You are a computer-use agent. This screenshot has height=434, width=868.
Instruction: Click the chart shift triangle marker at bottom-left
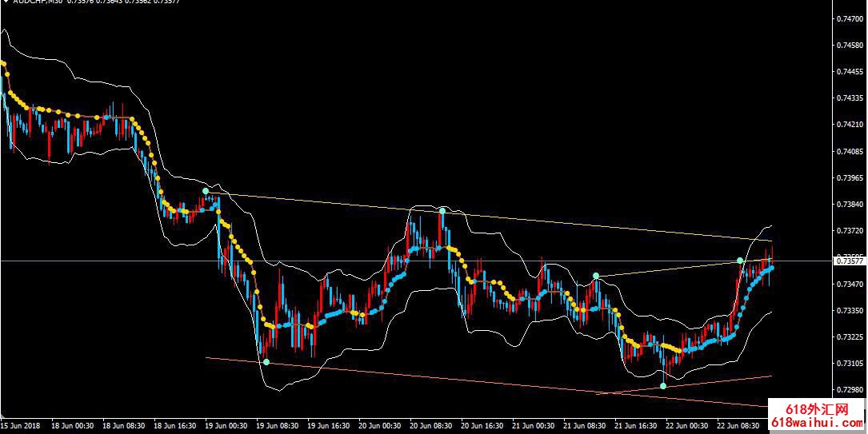click(x=4, y=415)
